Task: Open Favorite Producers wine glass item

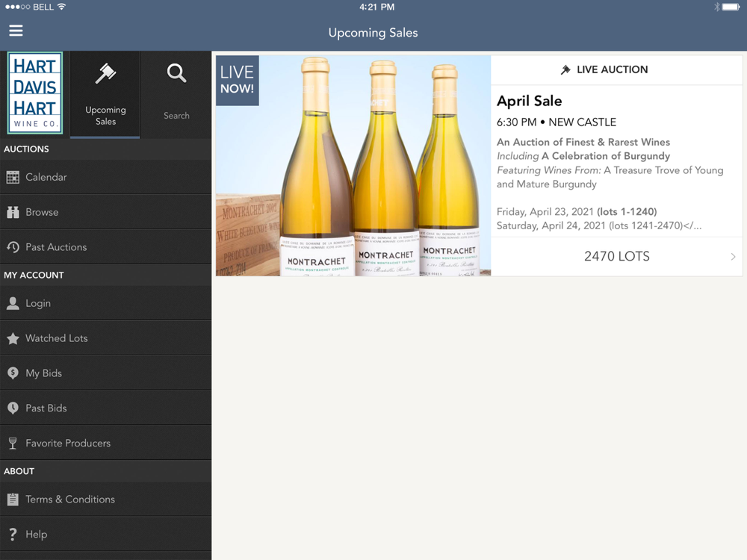Action: (106, 444)
